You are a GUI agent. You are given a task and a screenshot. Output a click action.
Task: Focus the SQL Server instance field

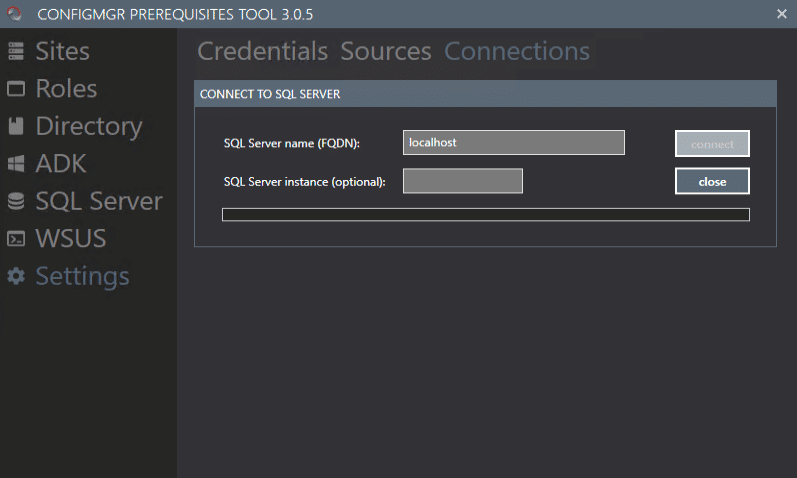pyautogui.click(x=462, y=181)
